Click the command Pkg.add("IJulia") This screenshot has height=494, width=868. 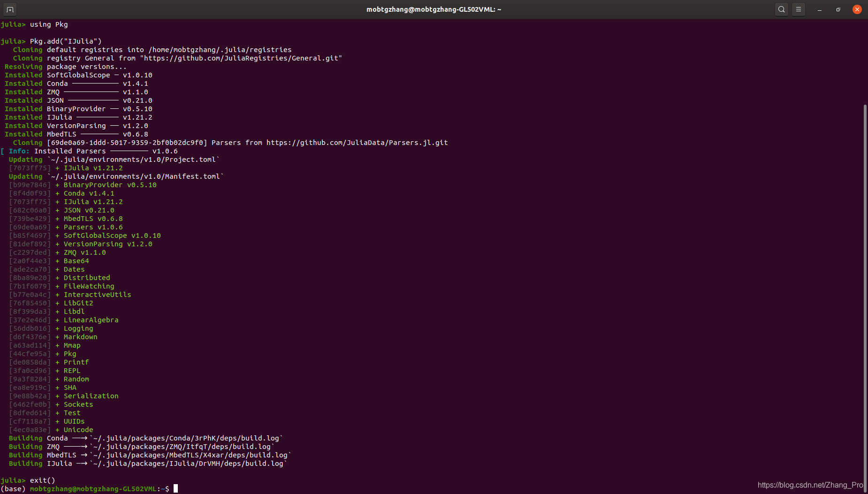(66, 41)
